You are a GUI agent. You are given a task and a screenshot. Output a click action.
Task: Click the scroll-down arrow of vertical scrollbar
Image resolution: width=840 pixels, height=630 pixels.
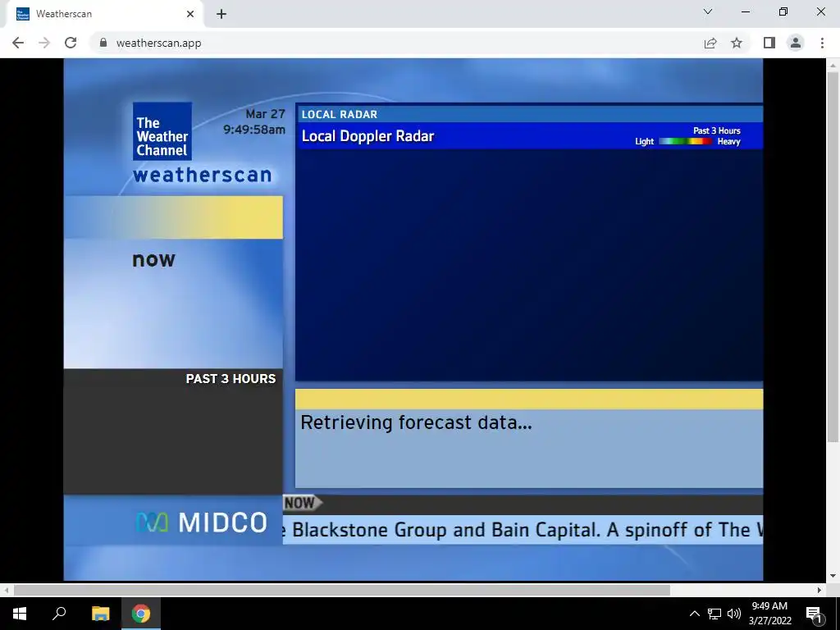pos(833,576)
